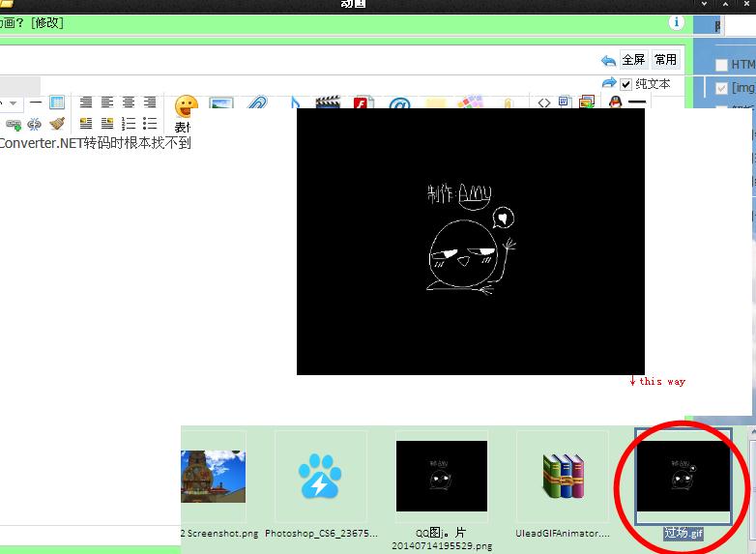This screenshot has height=554, width=756.
Task: Open the smiley emoticon picker
Action: [x=187, y=106]
